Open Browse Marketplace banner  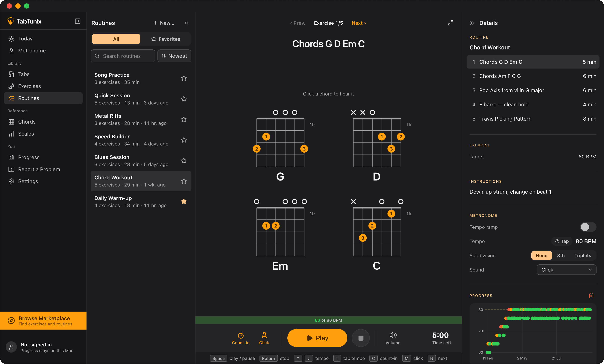click(x=43, y=321)
